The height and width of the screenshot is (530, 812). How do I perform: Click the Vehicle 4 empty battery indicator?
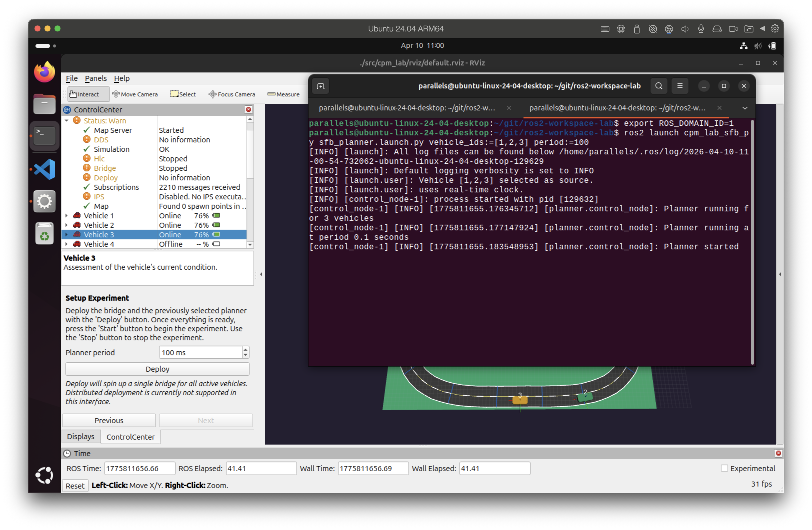[216, 244]
